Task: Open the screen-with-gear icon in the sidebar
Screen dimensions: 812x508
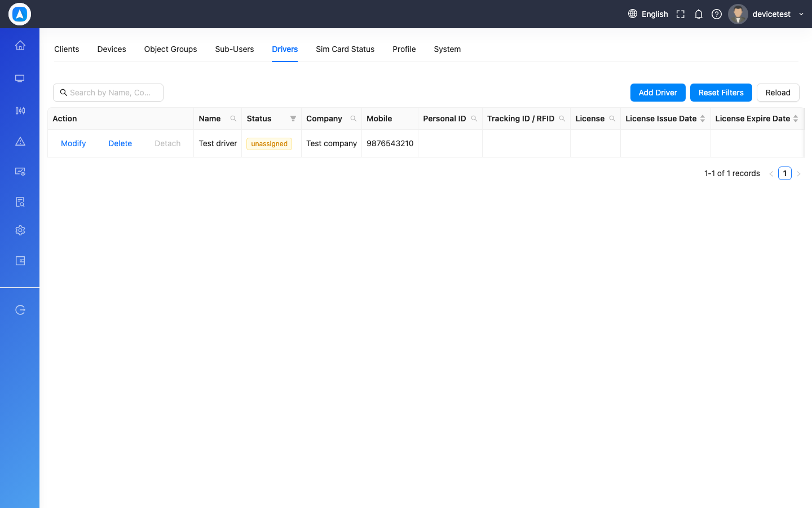Action: tap(20, 172)
